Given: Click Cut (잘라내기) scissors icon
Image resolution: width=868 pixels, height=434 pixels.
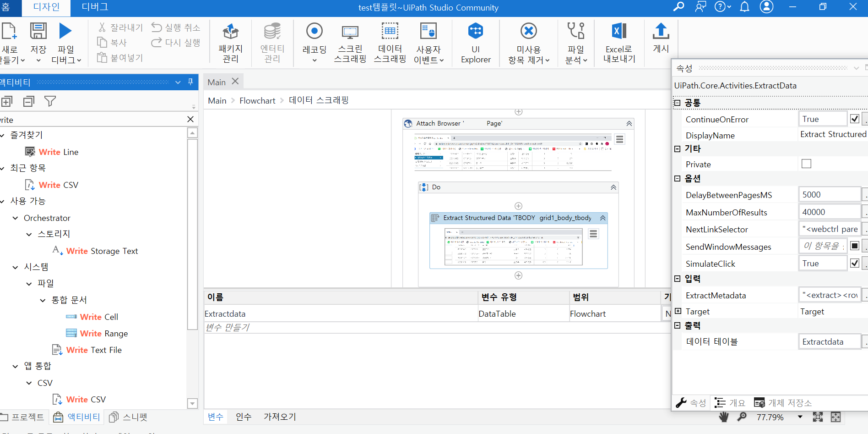Looking at the screenshot, I should [x=102, y=27].
